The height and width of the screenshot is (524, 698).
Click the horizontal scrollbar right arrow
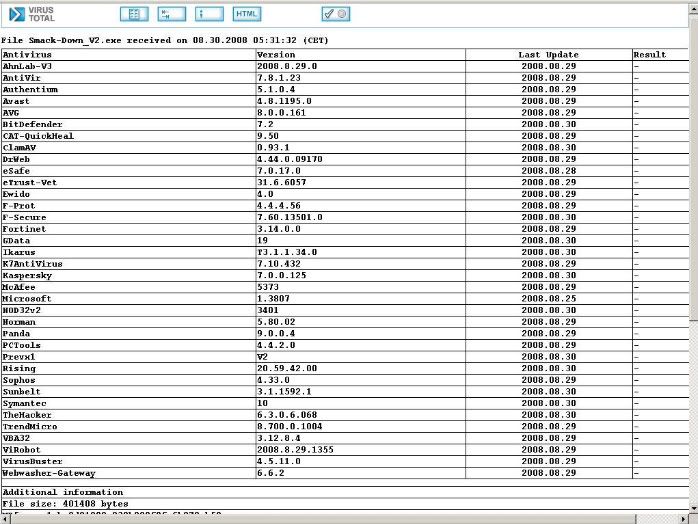point(684,519)
